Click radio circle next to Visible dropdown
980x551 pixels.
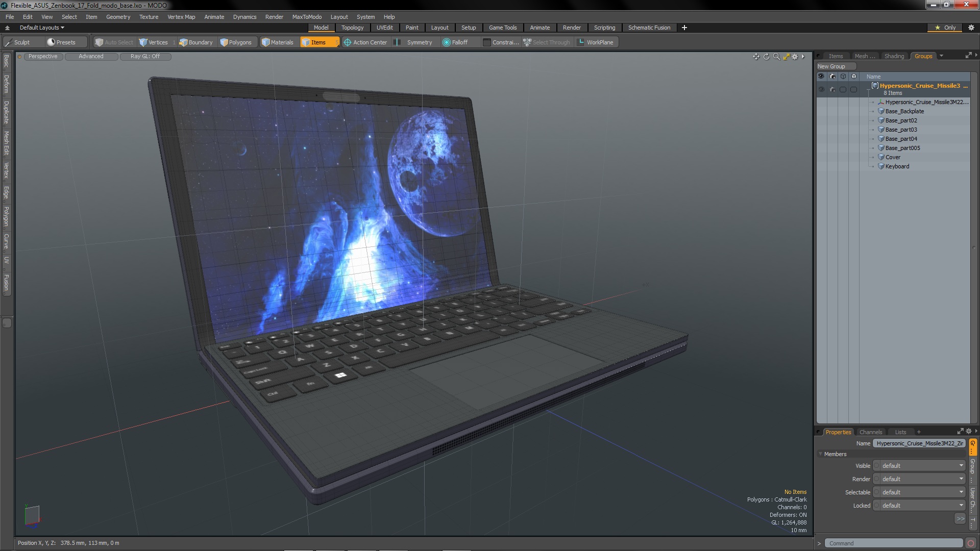click(877, 466)
